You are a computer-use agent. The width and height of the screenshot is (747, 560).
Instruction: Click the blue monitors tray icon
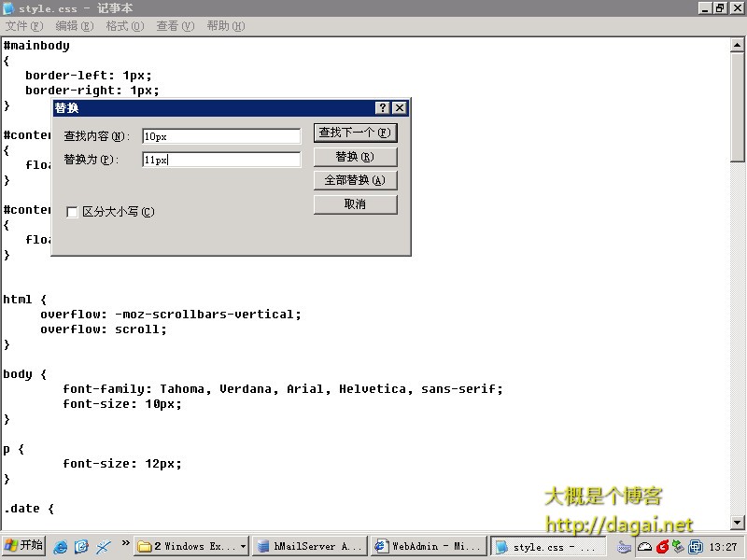coord(696,547)
